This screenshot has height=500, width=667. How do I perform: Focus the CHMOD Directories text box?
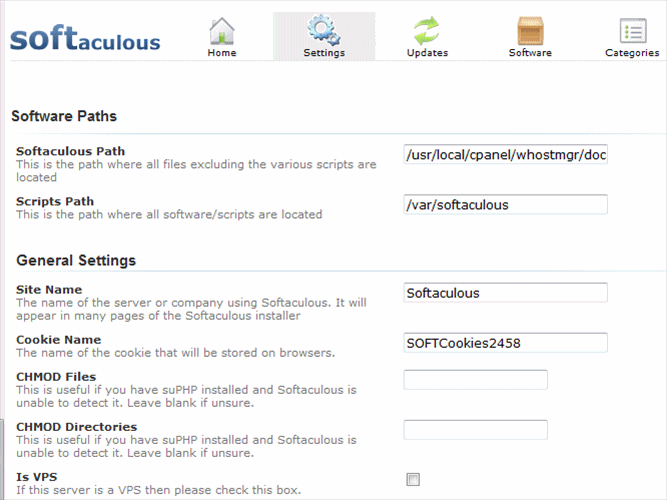475,430
